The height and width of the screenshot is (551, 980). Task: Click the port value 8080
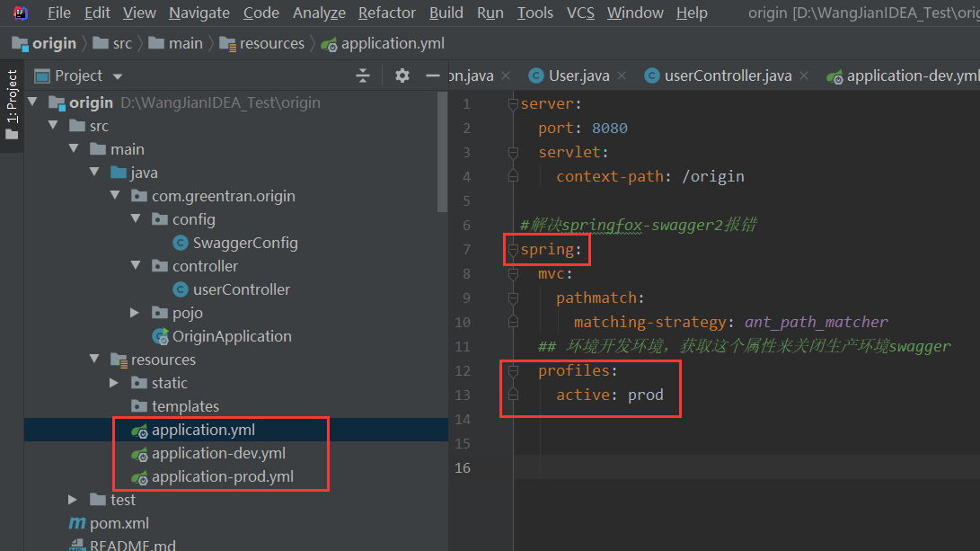click(x=609, y=128)
